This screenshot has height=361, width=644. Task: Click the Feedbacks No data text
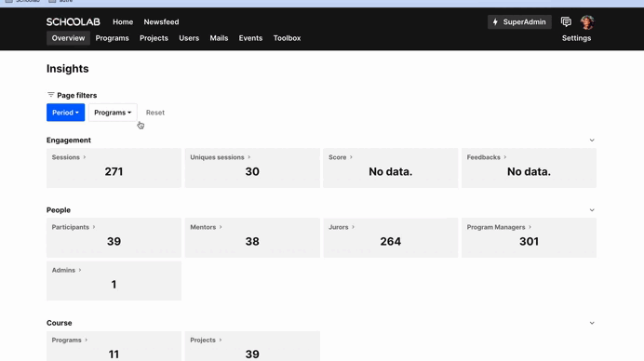529,172
